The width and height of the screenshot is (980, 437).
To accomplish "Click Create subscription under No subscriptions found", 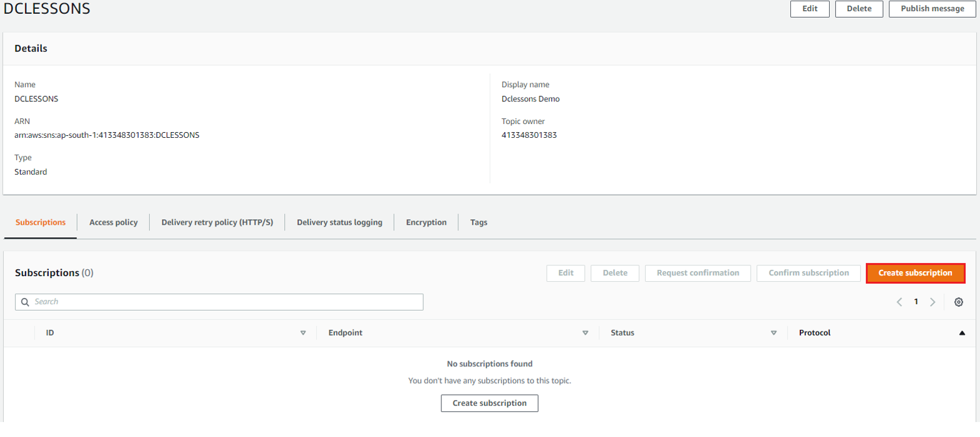I will pos(489,403).
